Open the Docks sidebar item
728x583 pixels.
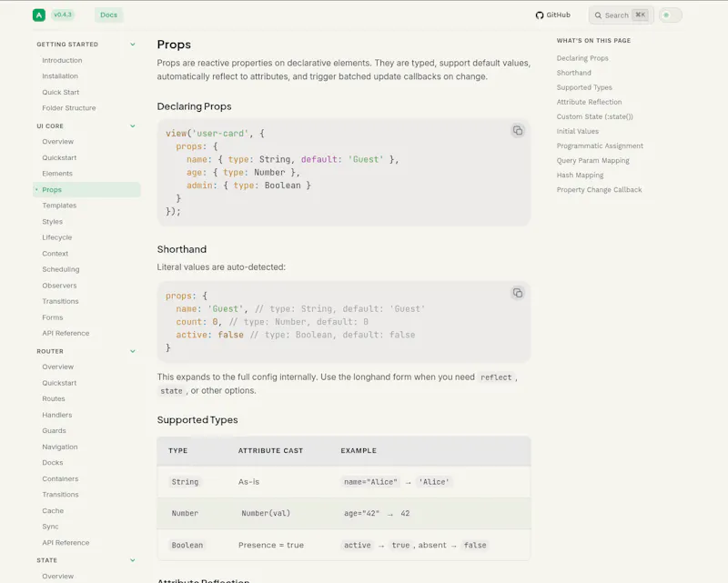pyautogui.click(x=53, y=463)
